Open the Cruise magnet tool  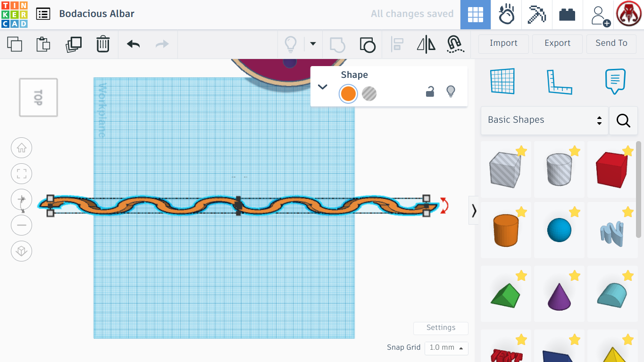(x=455, y=44)
